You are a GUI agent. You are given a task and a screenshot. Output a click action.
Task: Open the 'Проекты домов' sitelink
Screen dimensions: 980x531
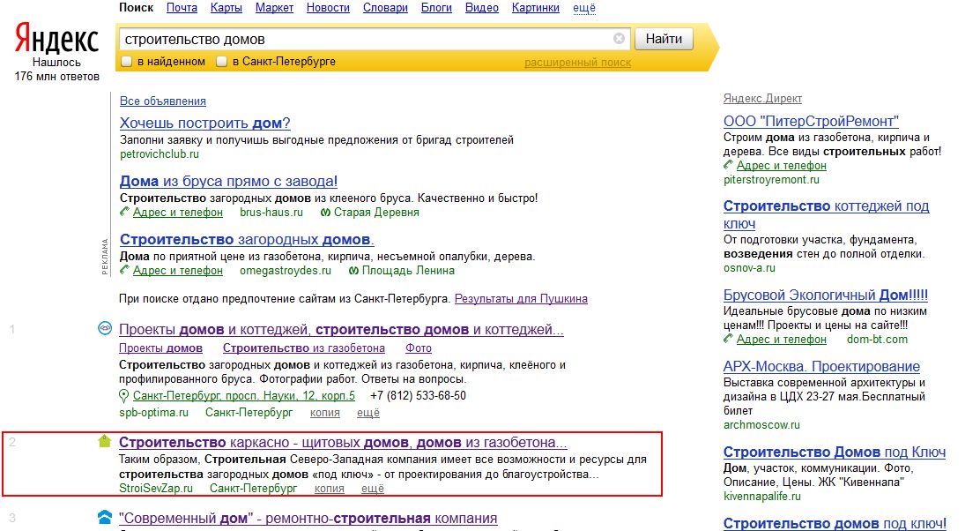pos(160,348)
